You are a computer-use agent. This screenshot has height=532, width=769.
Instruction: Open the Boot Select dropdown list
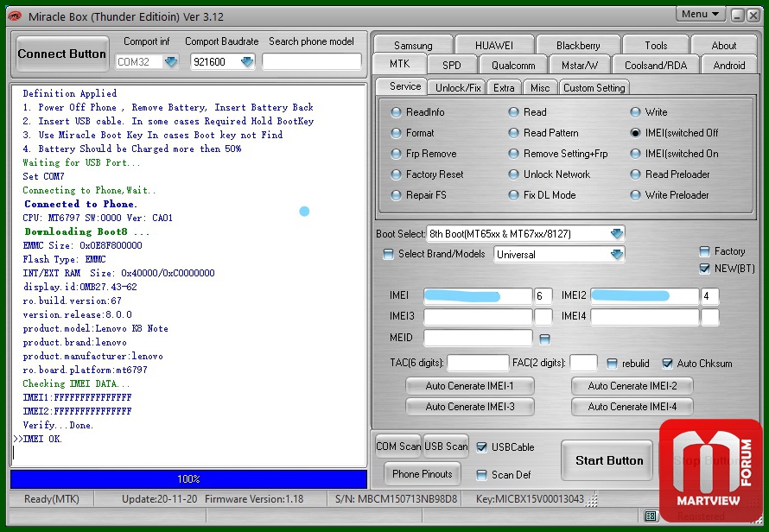pyautogui.click(x=617, y=234)
